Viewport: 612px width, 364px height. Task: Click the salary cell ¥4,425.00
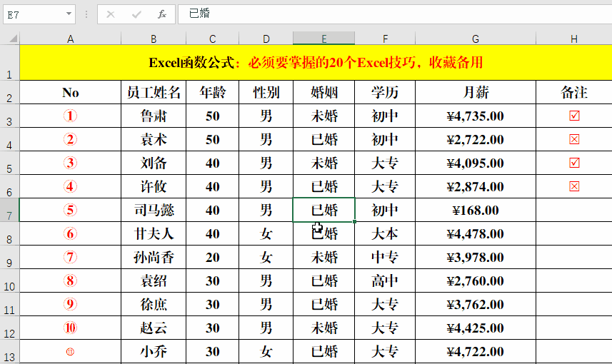coord(476,328)
